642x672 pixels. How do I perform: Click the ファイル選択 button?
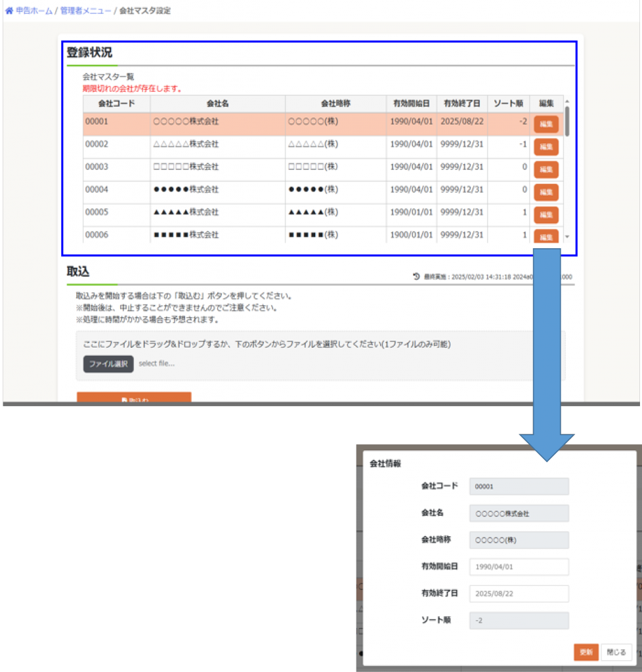point(108,364)
